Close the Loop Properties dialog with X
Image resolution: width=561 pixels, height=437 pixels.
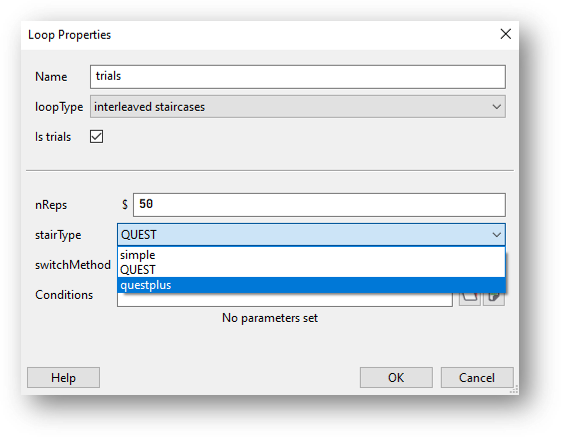[x=506, y=34]
